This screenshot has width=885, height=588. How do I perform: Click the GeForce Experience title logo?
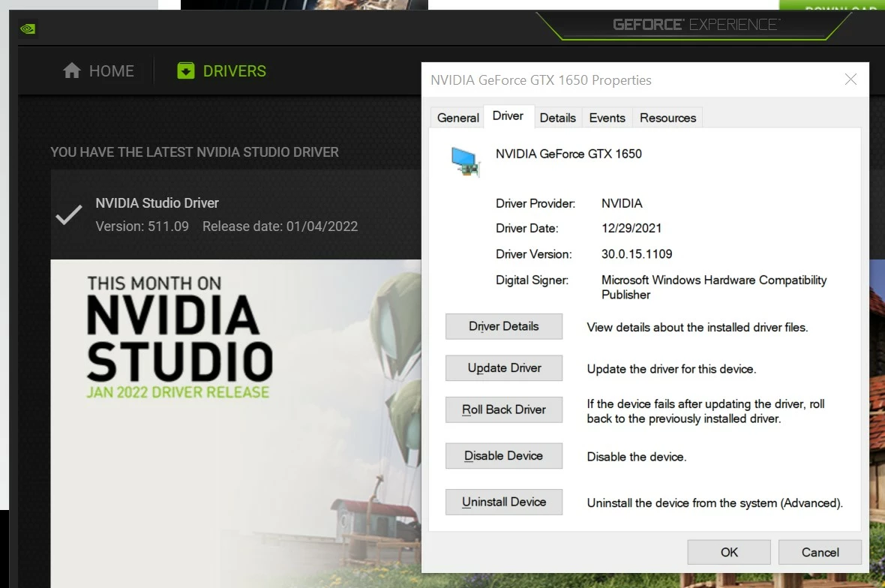point(697,25)
